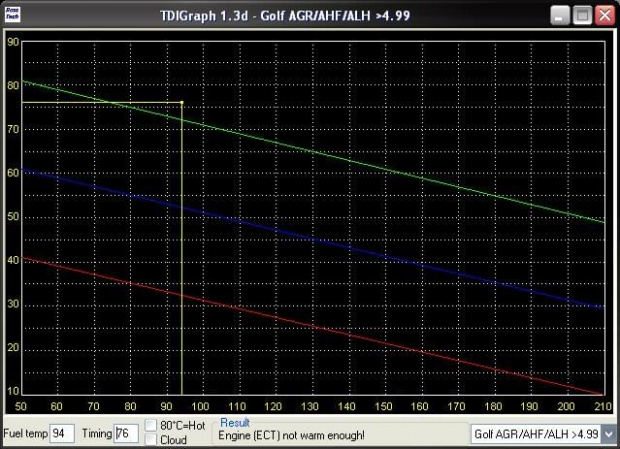Click inside the Fuel temp input field

point(62,434)
